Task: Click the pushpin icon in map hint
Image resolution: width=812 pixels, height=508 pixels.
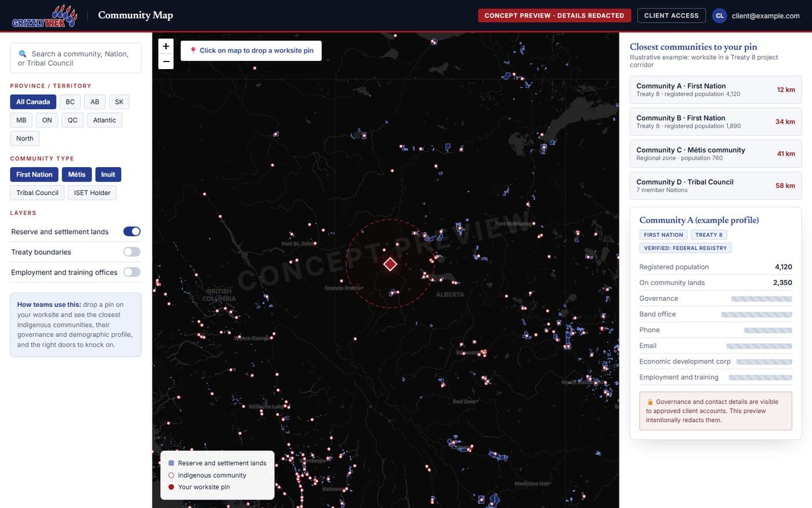Action: click(x=193, y=51)
